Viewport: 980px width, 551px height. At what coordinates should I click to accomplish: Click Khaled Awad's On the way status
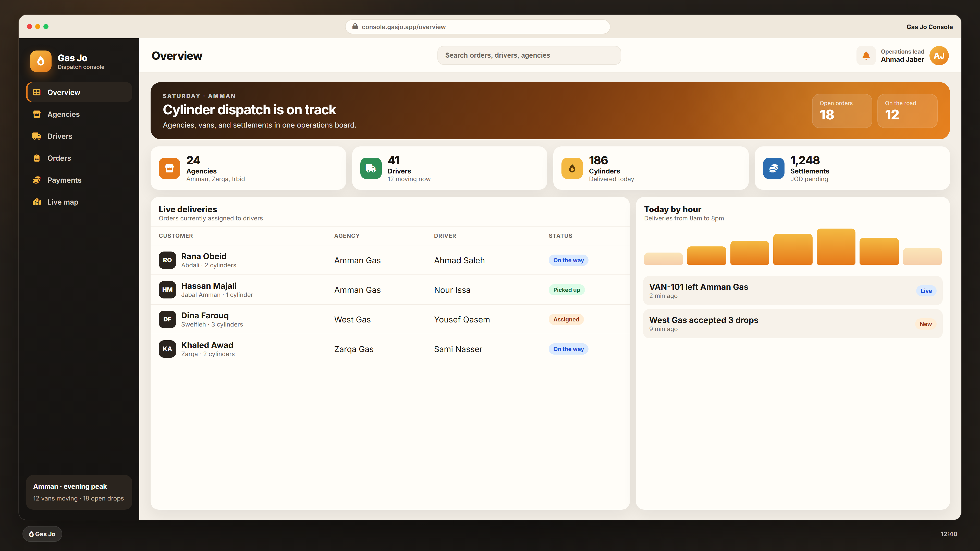pos(568,349)
